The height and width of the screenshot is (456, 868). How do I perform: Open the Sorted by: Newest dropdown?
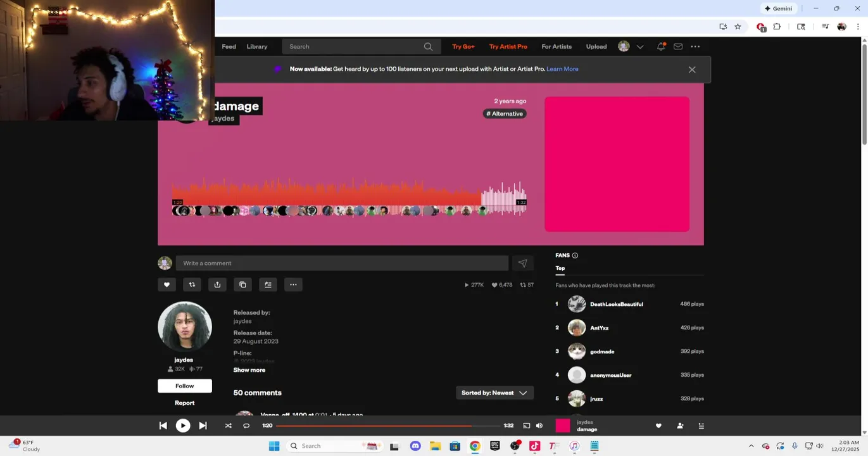(x=494, y=393)
